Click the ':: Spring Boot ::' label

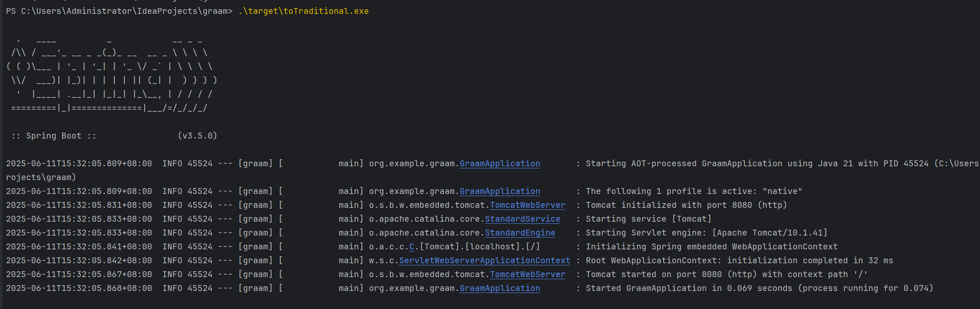(x=54, y=136)
